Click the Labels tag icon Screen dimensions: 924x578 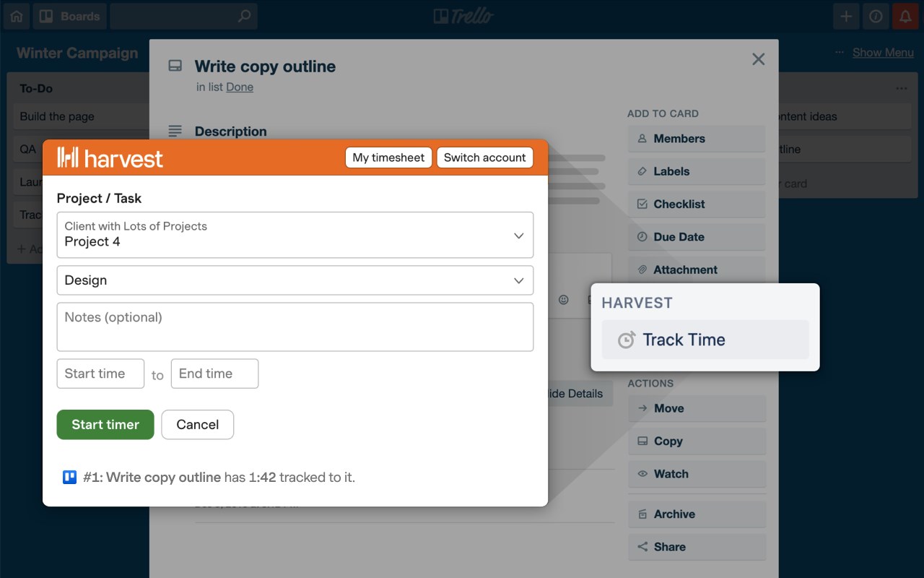pyautogui.click(x=642, y=171)
